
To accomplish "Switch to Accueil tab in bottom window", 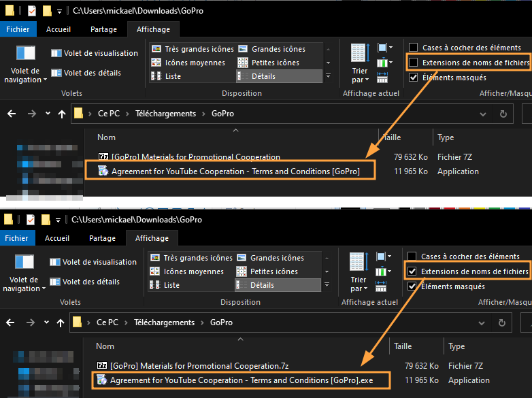I will (57, 239).
